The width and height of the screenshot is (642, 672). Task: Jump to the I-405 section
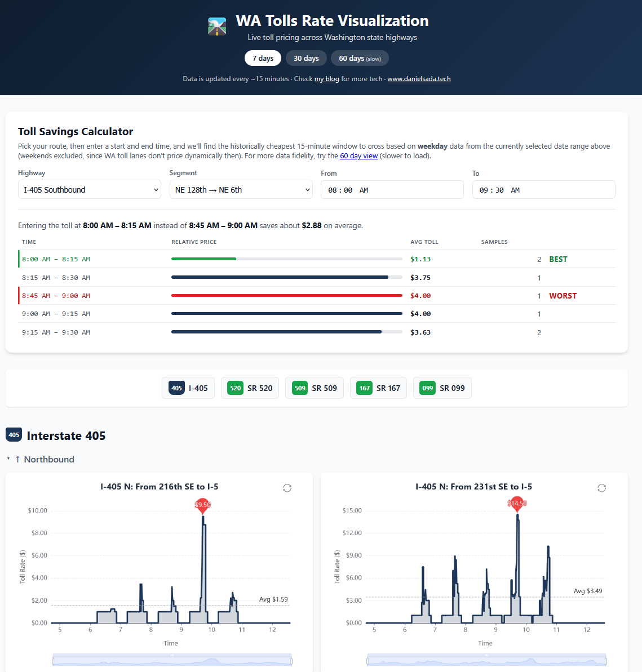(x=188, y=388)
